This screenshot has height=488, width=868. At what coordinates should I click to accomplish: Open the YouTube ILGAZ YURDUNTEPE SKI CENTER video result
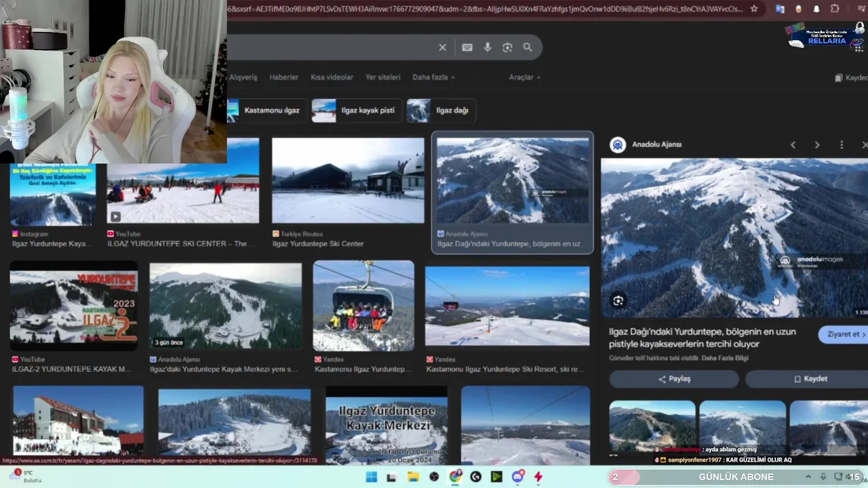click(x=183, y=181)
